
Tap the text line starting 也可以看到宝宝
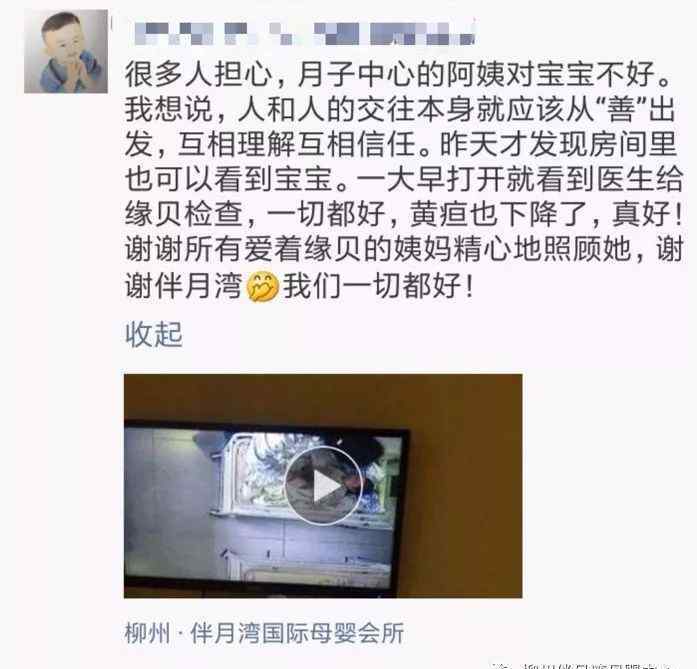tap(404, 179)
